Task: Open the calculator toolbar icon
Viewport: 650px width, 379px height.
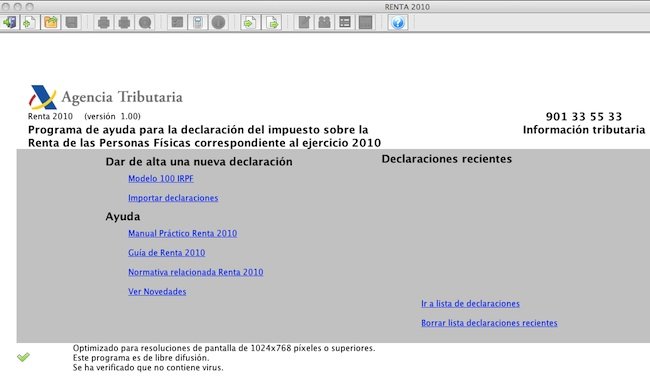Action: [x=198, y=22]
